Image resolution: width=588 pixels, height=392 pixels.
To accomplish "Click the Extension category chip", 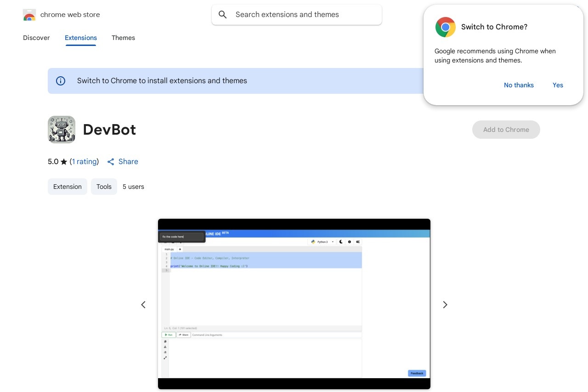I will tap(68, 187).
